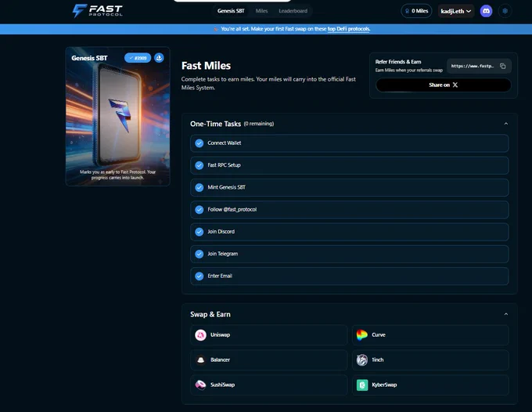Click the Refer Friends & Earn title
Viewport: 532px width, 412px height.
pyautogui.click(x=398, y=62)
